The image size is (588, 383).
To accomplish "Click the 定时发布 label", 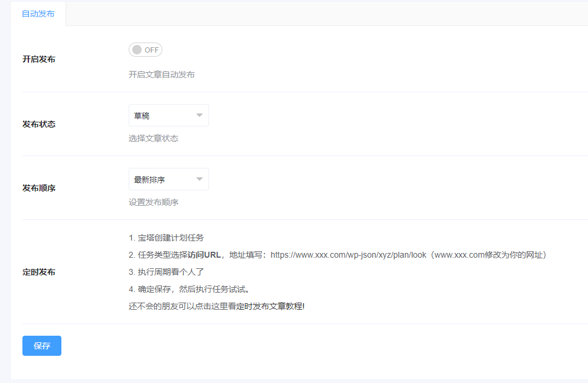I will [39, 272].
